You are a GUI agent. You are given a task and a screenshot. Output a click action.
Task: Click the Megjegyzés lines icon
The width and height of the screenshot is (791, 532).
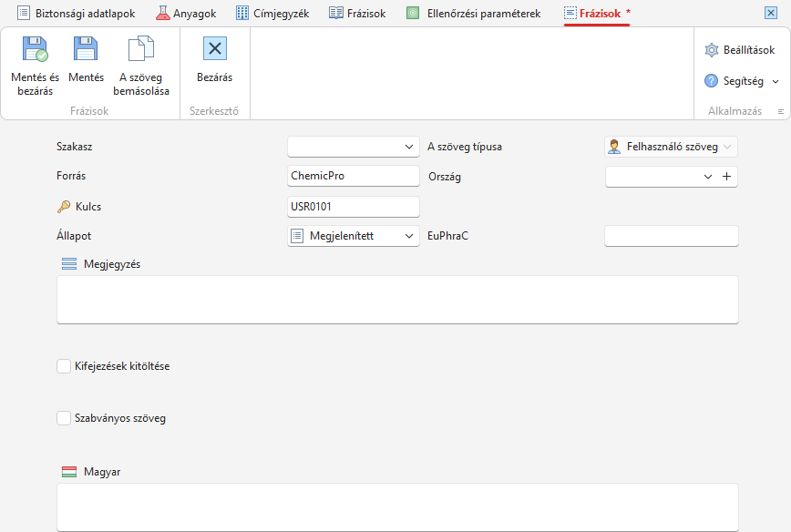coord(69,264)
